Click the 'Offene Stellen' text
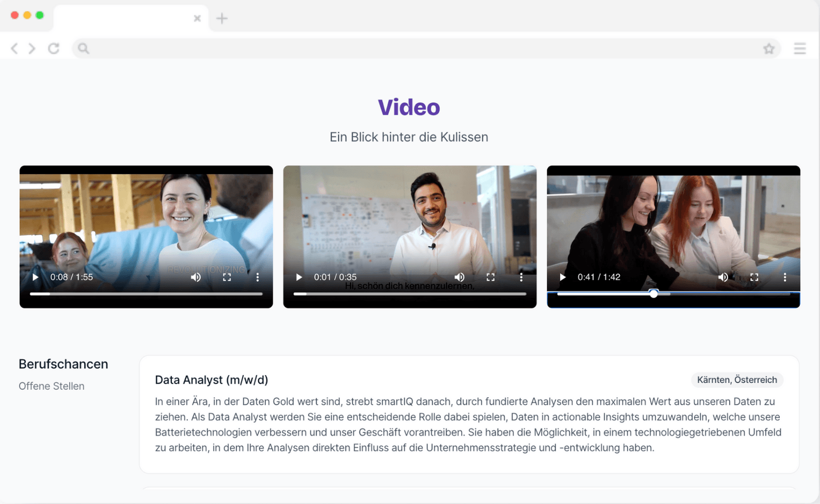 click(52, 386)
